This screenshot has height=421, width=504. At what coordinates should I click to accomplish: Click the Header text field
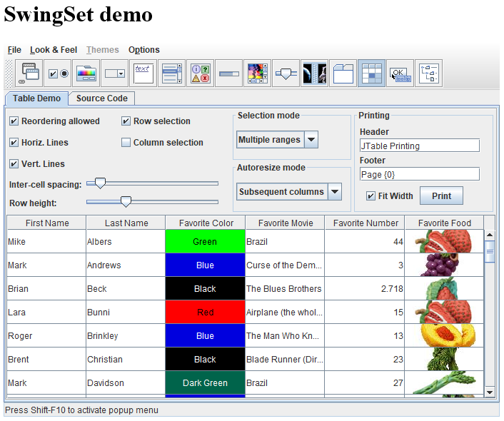point(420,146)
